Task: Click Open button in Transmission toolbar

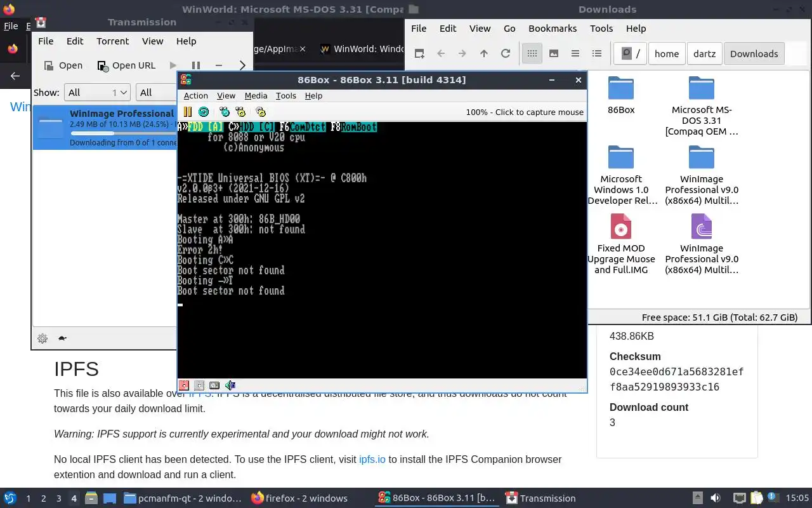Action: point(63,65)
